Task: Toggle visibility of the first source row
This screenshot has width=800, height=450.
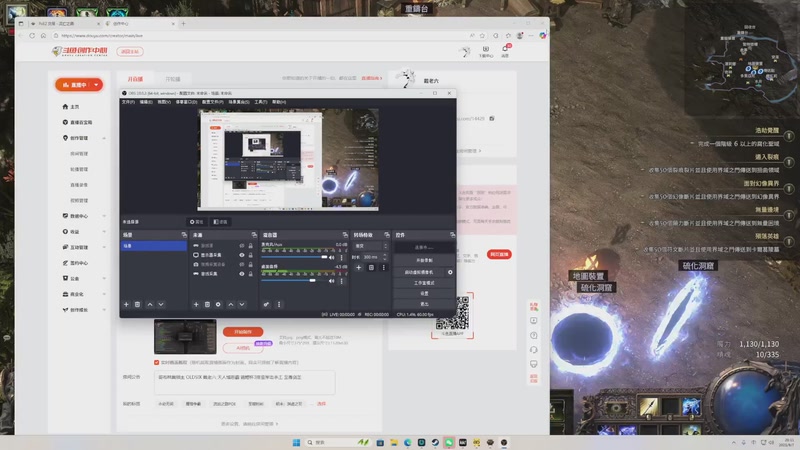Action: click(242, 246)
